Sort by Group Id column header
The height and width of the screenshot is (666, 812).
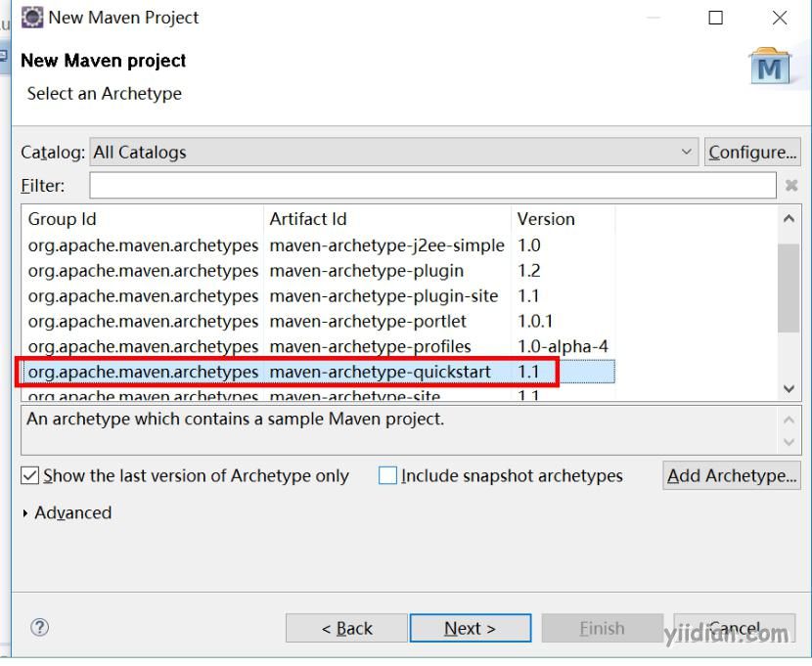click(x=143, y=219)
